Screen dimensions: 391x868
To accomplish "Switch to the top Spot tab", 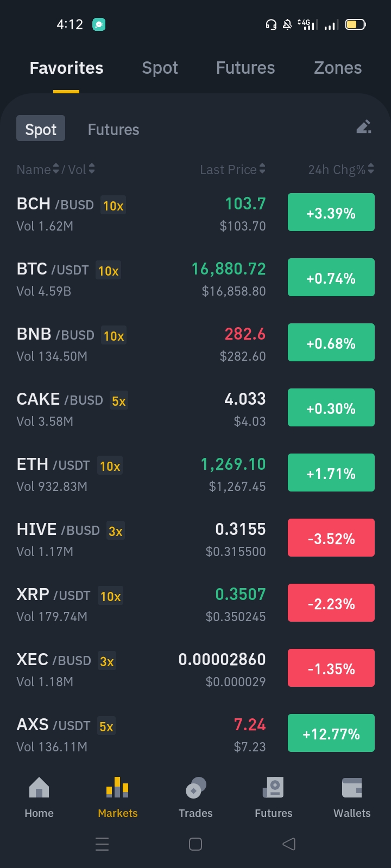I will [x=160, y=68].
